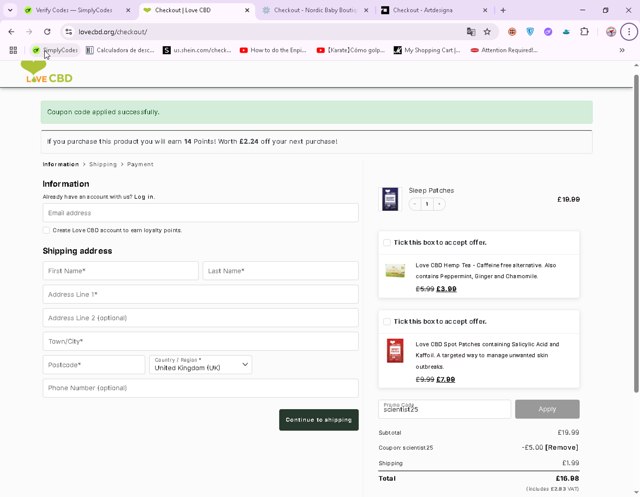This screenshot has width=640, height=497.
Task: Reload the Love CBD checkout page
Action: click(x=47, y=31)
